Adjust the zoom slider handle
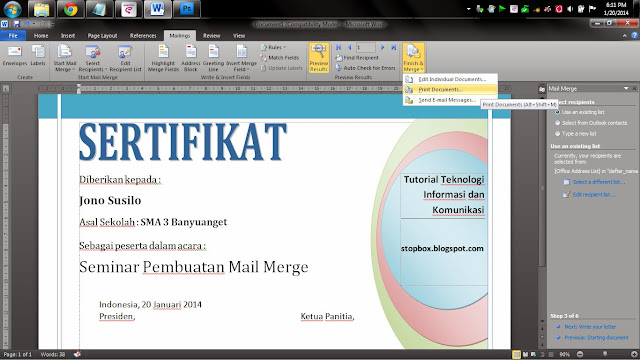640x360 pixels. point(605,354)
